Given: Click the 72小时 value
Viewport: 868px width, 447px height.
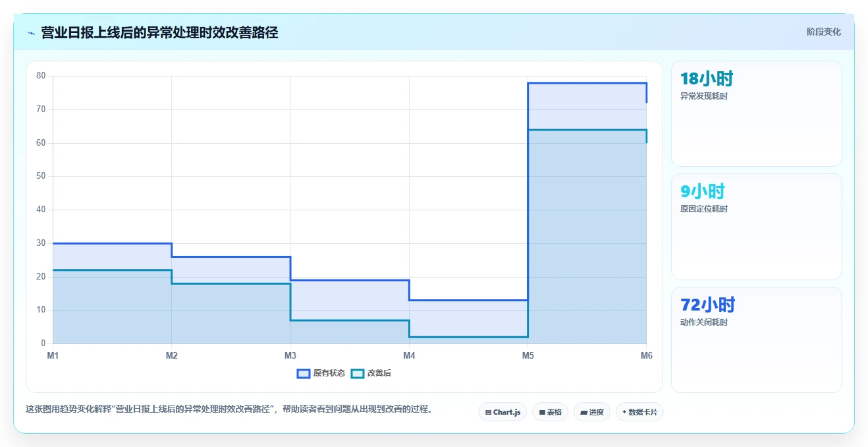Looking at the screenshot, I should pos(707,305).
